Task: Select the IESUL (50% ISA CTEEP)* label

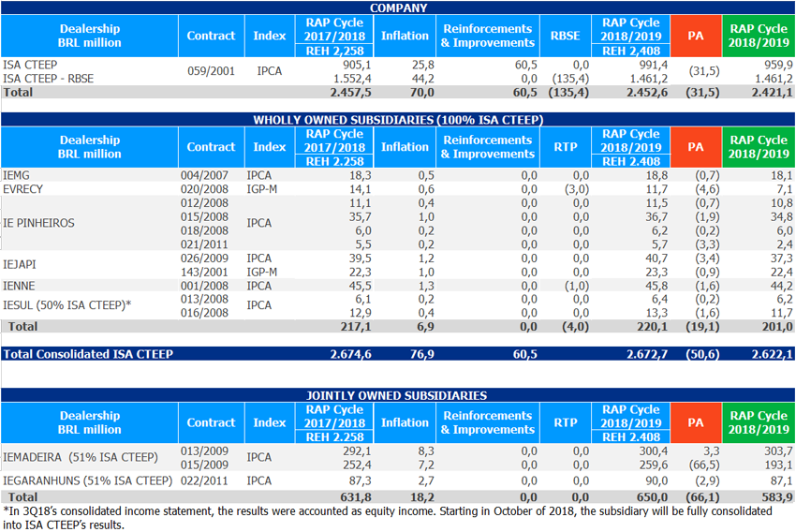Action: [x=67, y=305]
